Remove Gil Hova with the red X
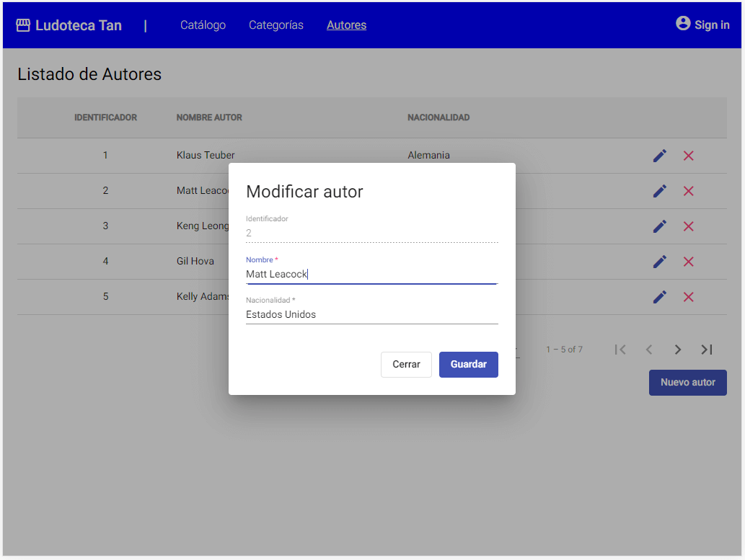The width and height of the screenshot is (745, 560). [688, 262]
